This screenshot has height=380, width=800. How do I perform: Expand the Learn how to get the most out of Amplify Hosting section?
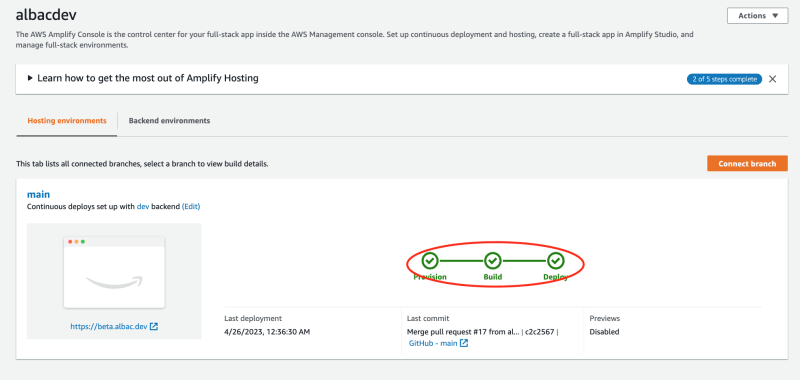click(143, 79)
